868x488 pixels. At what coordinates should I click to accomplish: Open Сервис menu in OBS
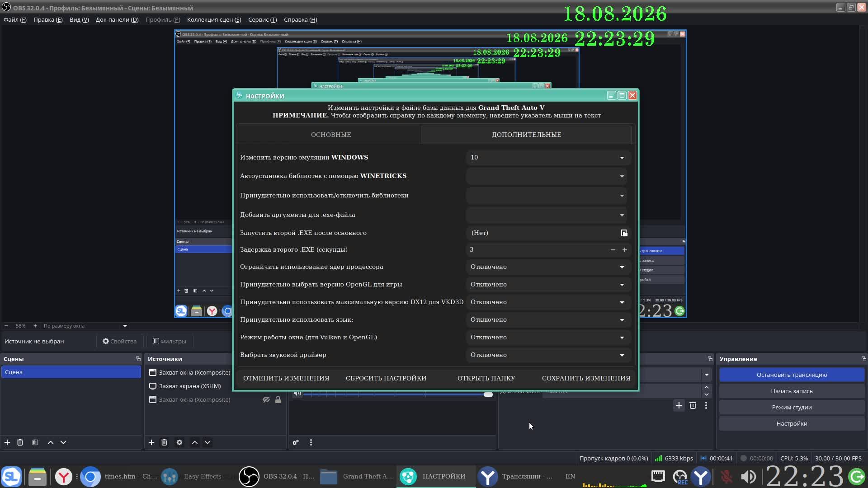tap(262, 20)
